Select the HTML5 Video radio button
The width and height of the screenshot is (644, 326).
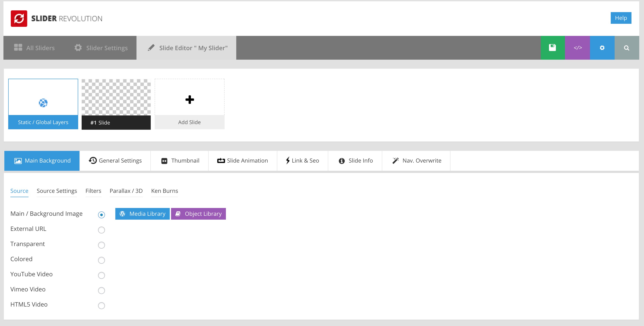pyautogui.click(x=102, y=305)
